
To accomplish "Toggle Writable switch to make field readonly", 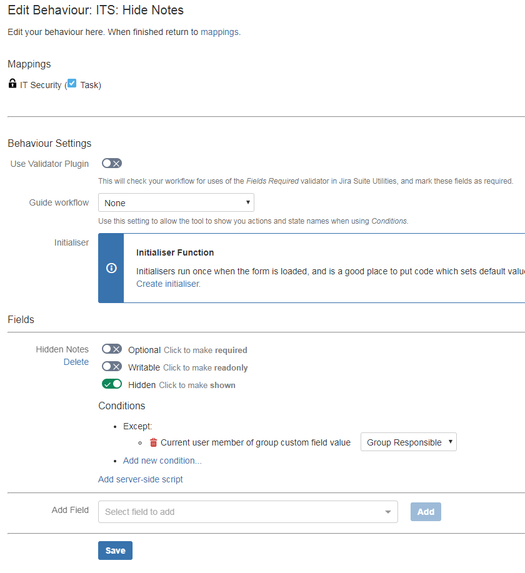I will point(112,366).
